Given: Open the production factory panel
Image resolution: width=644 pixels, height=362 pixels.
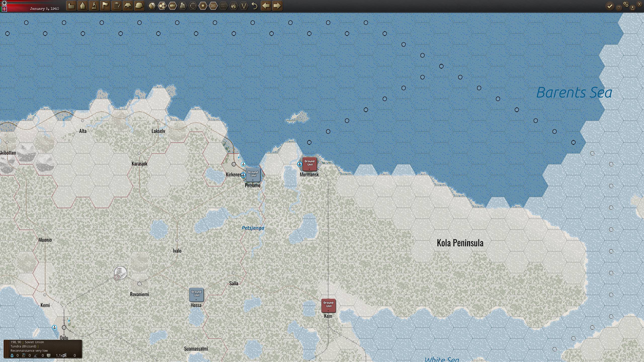Looking at the screenshot, I should (x=71, y=6).
